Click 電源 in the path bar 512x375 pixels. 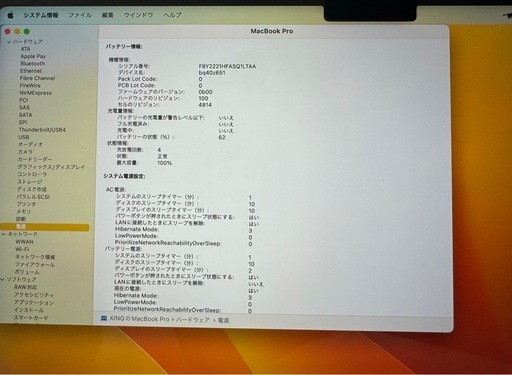[223, 320]
